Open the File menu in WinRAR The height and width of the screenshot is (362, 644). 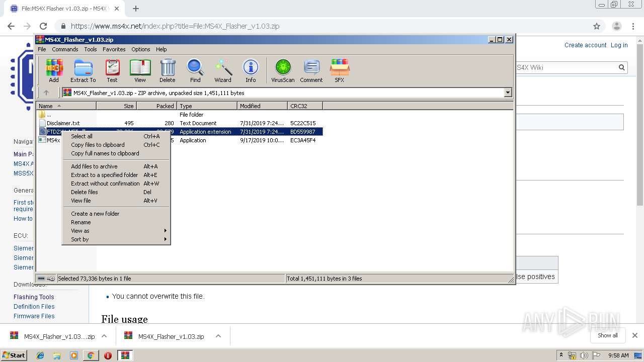[42, 49]
